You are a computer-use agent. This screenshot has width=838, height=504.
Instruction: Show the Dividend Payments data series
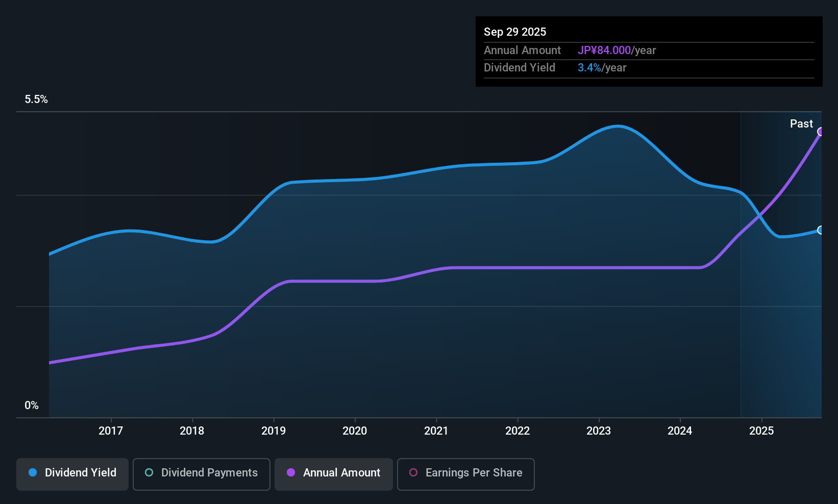pyautogui.click(x=201, y=474)
